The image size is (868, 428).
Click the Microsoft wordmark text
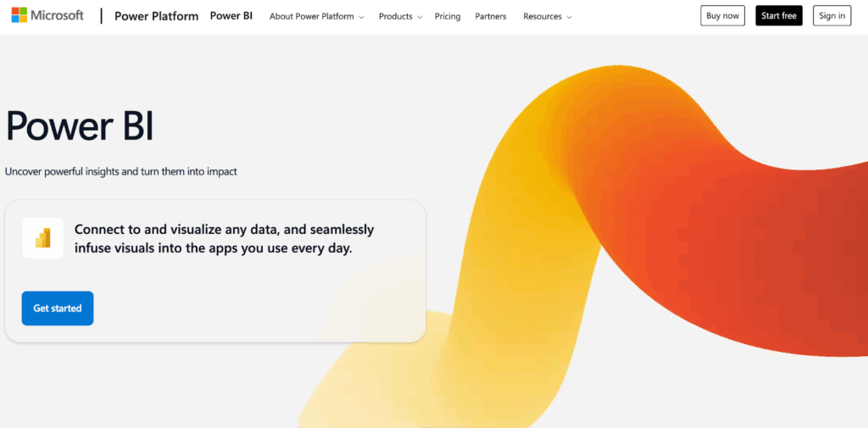point(58,15)
